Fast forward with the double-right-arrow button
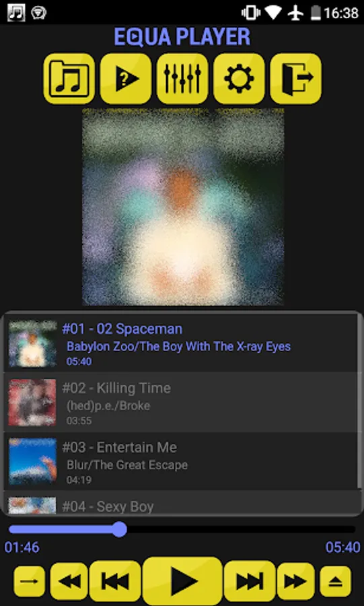 (x=295, y=582)
